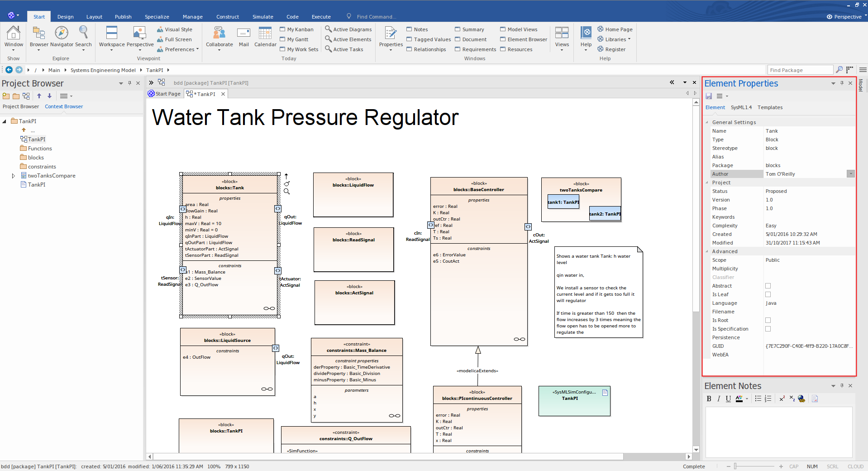
Task: Open the SysML1.4 properties tab
Action: point(741,107)
